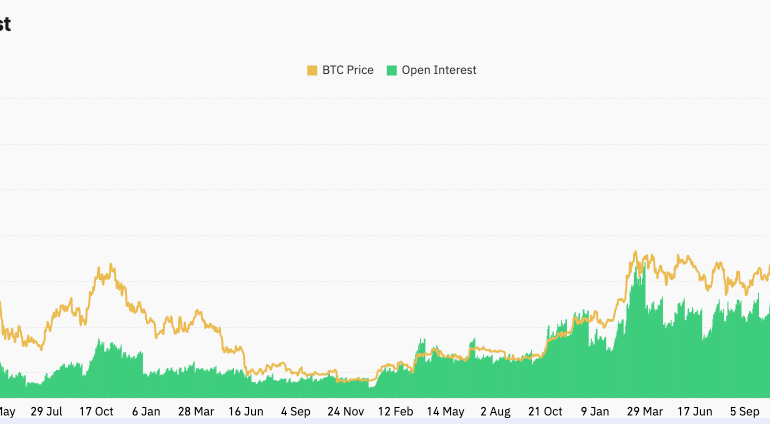Viewport: 770px width, 424px height.
Task: Click the 6 Jan axis date label
Action: [146, 411]
